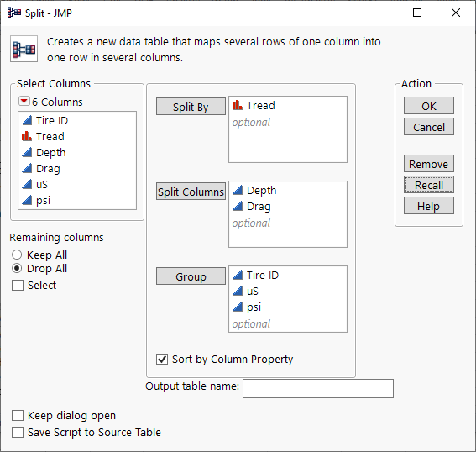The image size is (476, 452).
Task: Click the Group button
Action: coord(191,276)
